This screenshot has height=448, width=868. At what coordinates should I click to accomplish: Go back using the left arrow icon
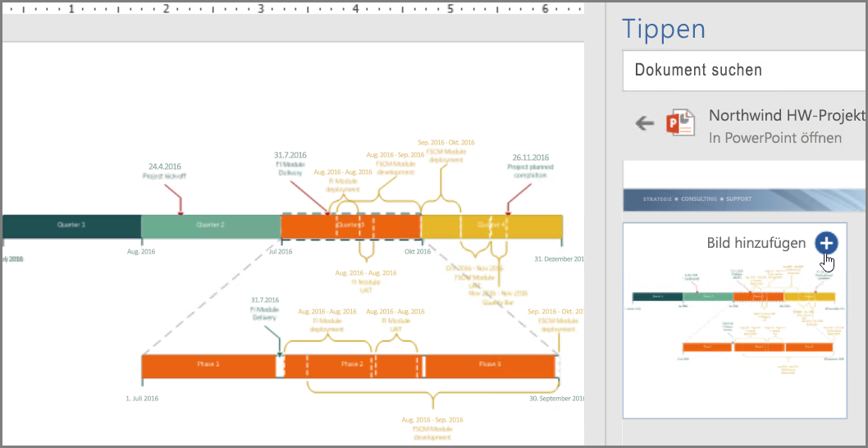tap(644, 123)
